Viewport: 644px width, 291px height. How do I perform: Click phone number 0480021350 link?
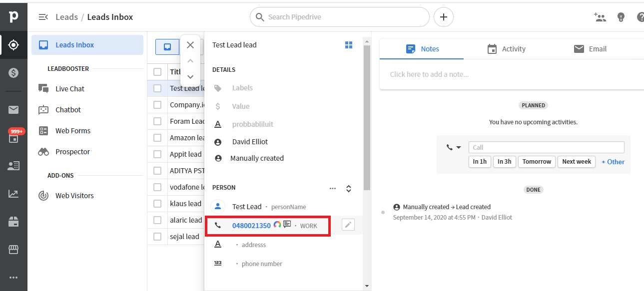click(251, 226)
